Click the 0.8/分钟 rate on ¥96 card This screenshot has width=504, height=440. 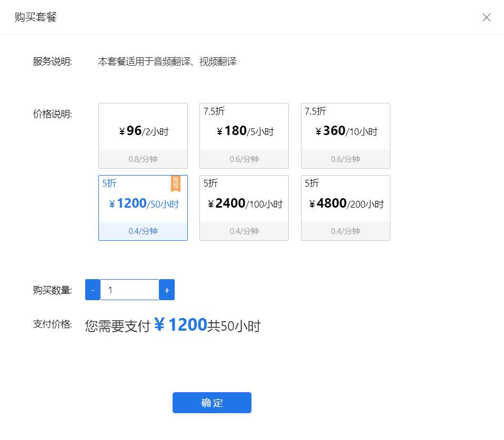(x=143, y=159)
